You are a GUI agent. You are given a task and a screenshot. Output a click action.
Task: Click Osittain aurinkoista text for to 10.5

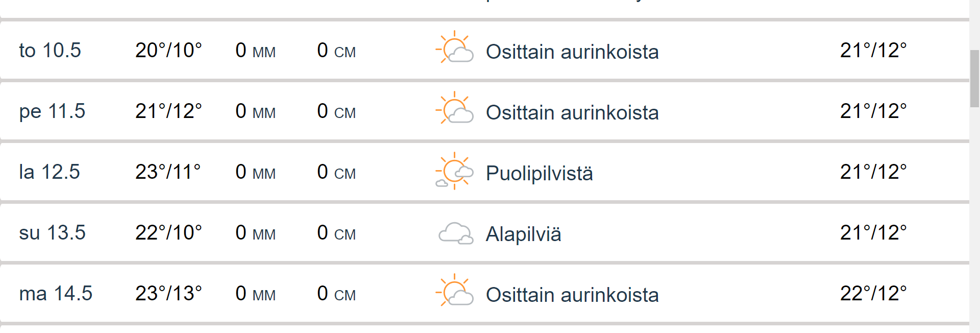click(x=572, y=52)
